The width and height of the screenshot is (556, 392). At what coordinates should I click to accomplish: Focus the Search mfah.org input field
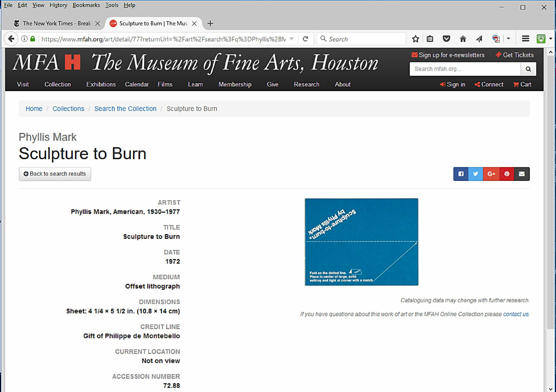pos(465,69)
